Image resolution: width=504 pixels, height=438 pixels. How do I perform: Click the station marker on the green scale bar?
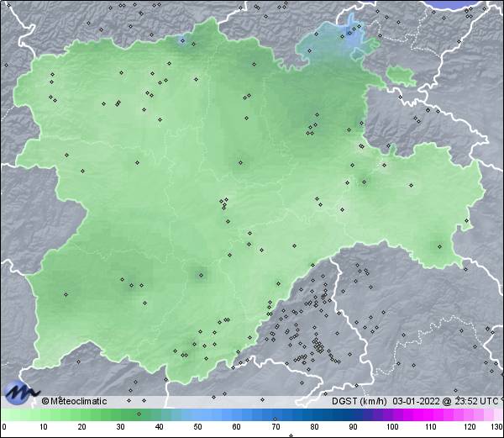pos(139,414)
